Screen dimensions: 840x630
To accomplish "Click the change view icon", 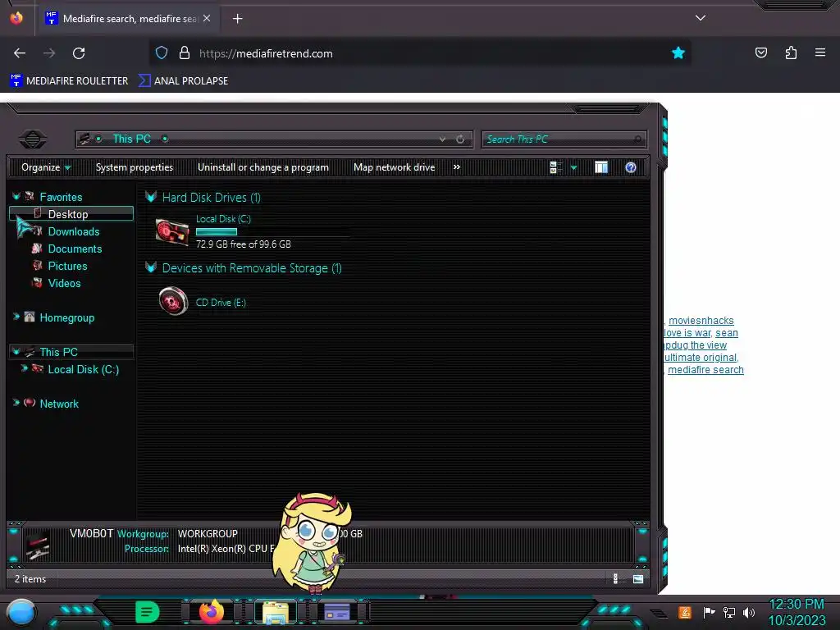I will point(556,167).
